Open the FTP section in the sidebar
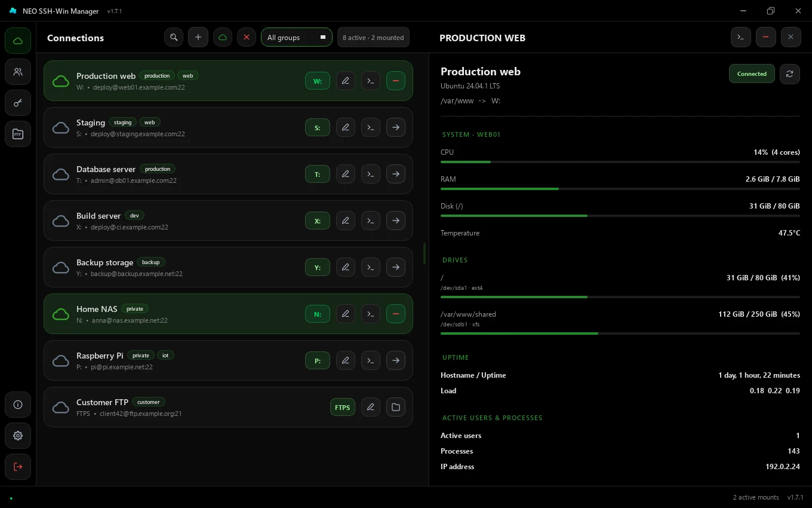The height and width of the screenshot is (508, 812). tap(18, 134)
